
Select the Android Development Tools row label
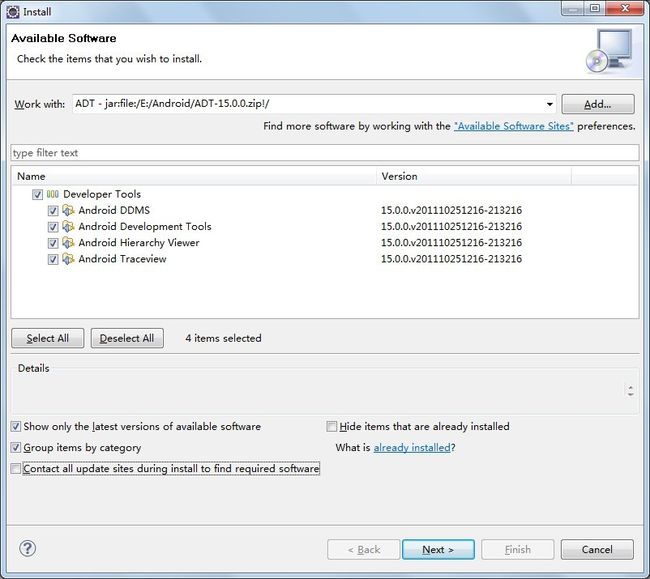click(145, 227)
